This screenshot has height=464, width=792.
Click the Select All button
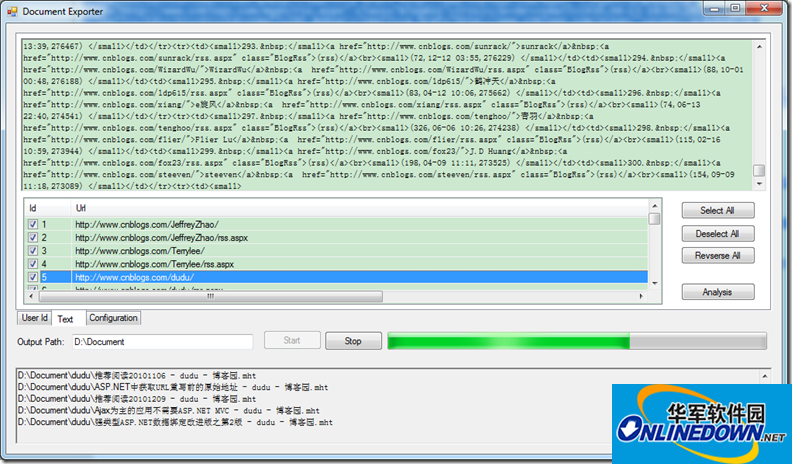tap(718, 211)
